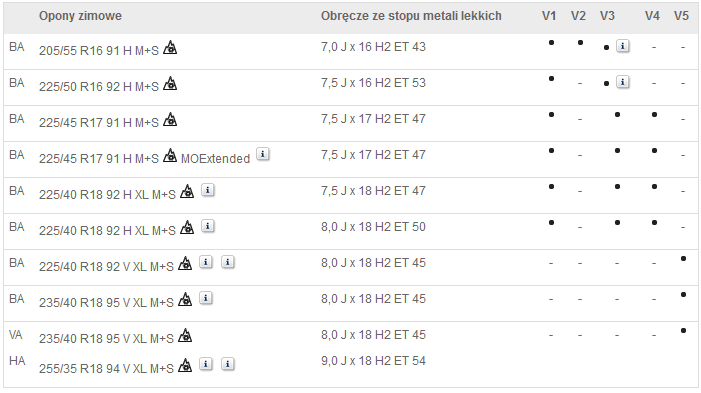701x393 pixels.
Task: Click first info icon after 255/35 R18 94 V XL
Action: point(206,364)
